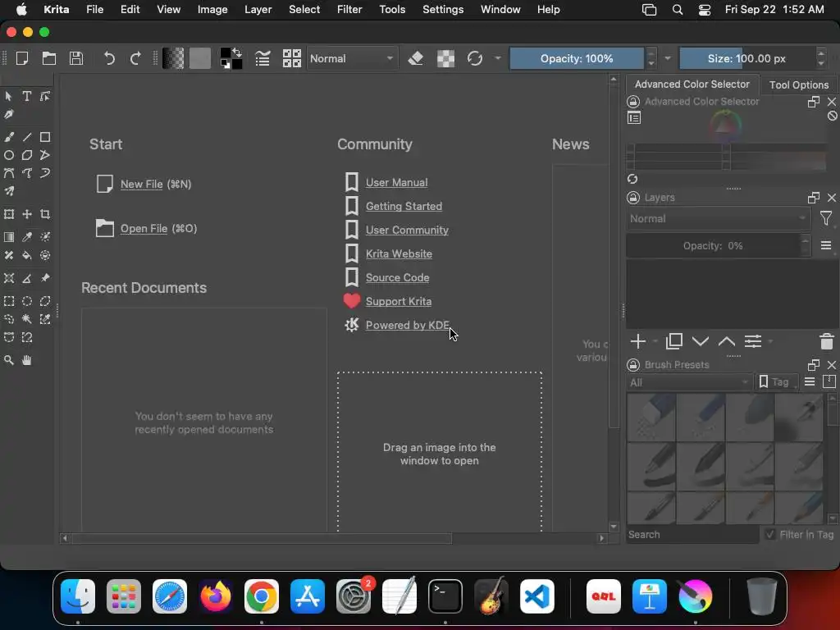Open the layer filter funnel menu
This screenshot has width=840, height=630.
[x=825, y=218]
